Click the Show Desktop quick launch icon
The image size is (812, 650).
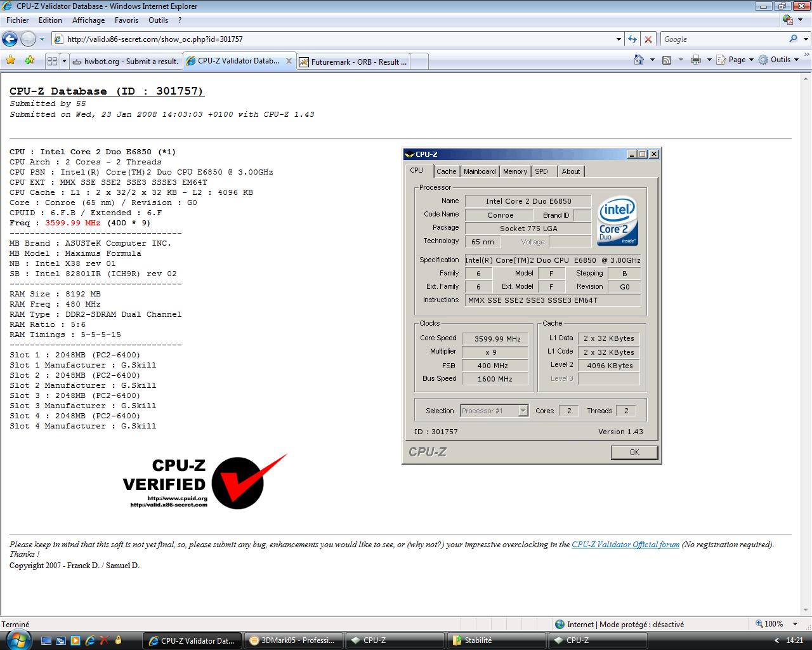tap(46, 640)
